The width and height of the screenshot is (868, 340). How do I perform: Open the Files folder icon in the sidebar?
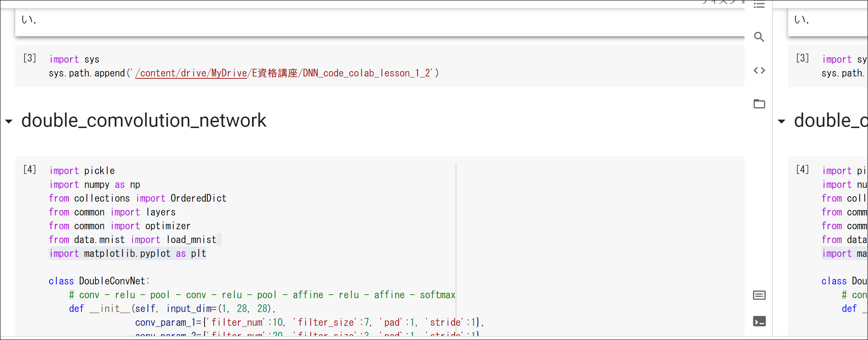pos(759,104)
